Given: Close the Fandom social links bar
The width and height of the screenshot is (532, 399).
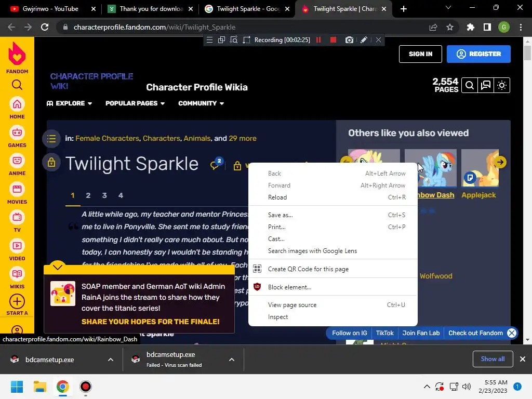Looking at the screenshot, I should tap(512, 333).
